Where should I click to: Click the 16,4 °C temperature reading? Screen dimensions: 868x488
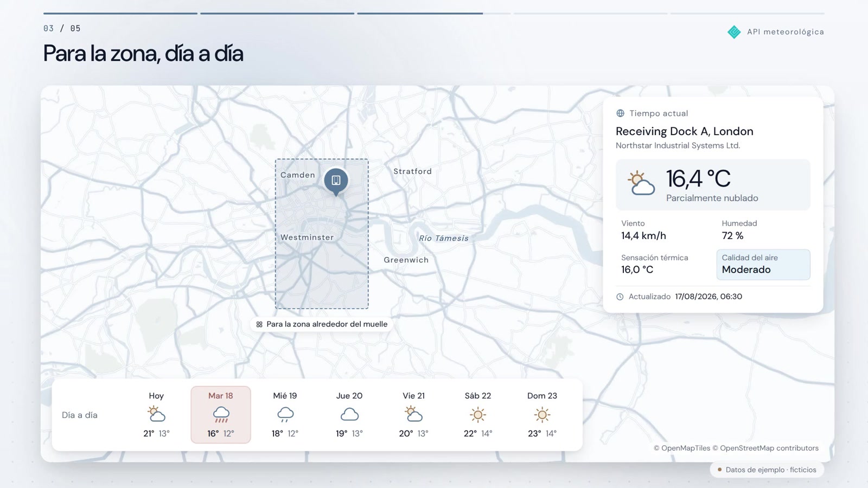[699, 178]
